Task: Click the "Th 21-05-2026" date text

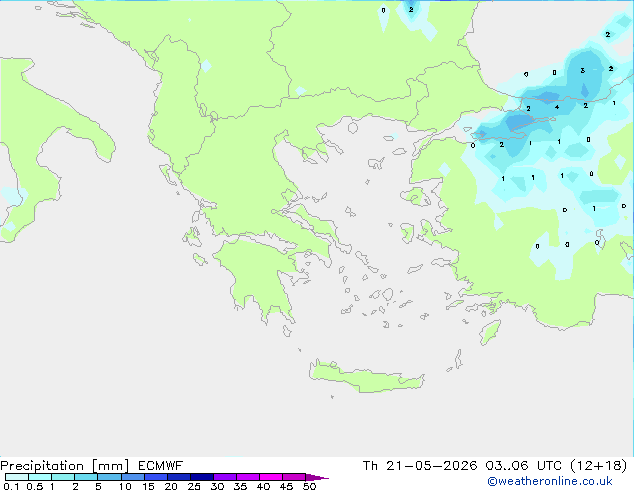Action: pyautogui.click(x=420, y=466)
